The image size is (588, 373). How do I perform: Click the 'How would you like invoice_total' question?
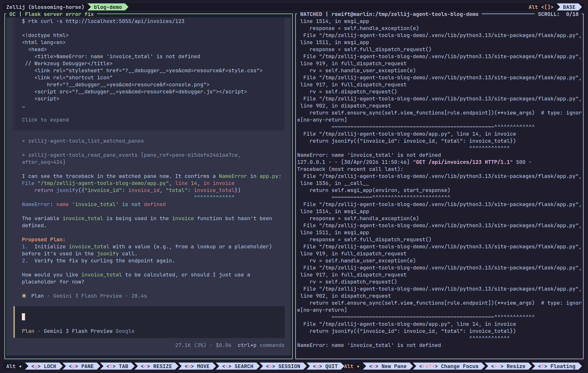click(x=136, y=278)
